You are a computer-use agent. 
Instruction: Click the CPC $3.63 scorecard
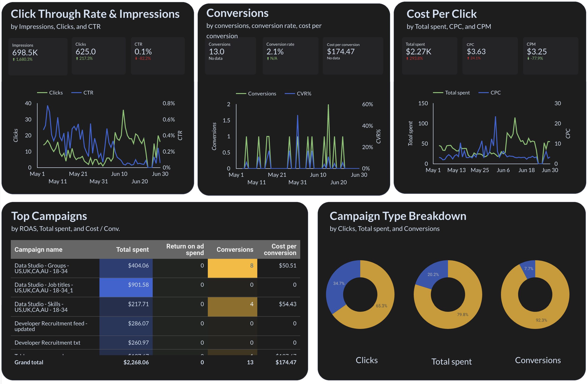[490, 56]
